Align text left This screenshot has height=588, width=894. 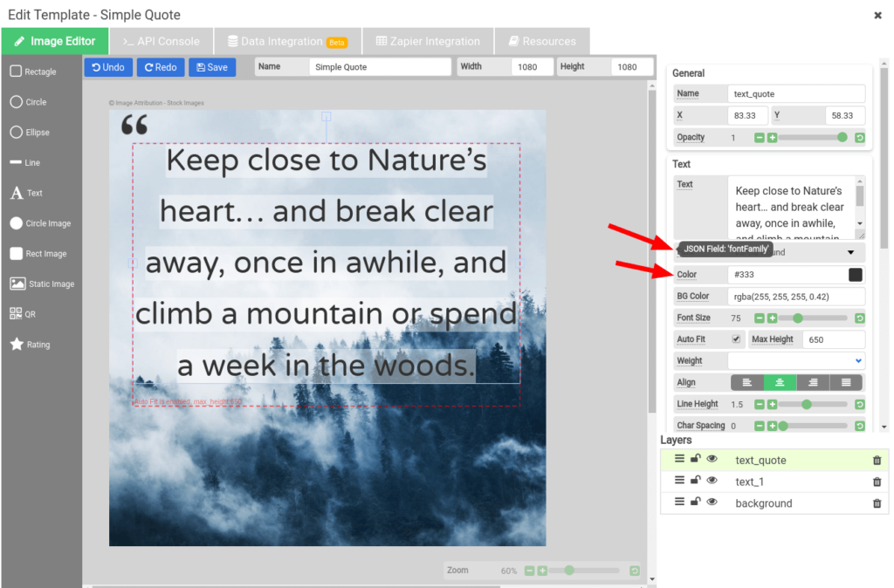click(747, 383)
